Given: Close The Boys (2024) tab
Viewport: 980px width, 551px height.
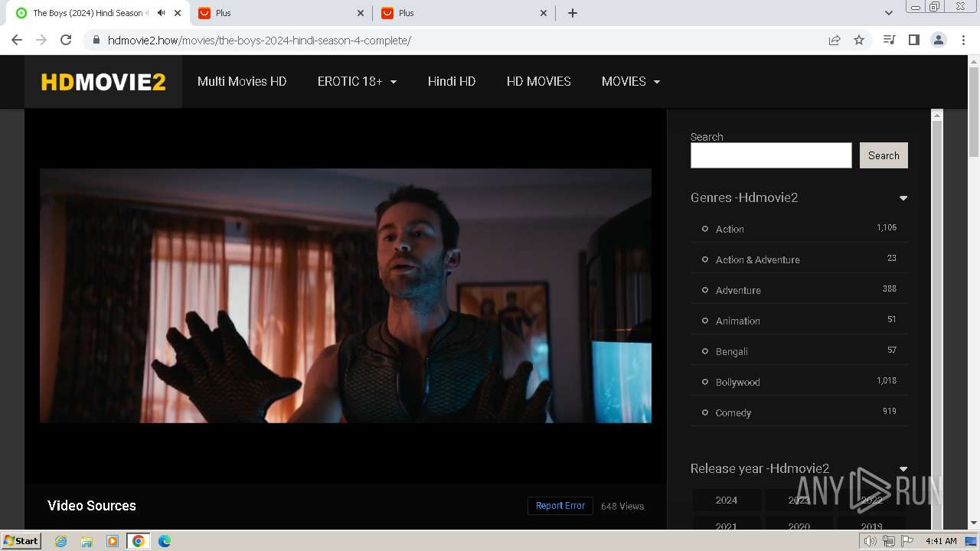Looking at the screenshot, I should pyautogui.click(x=178, y=13).
